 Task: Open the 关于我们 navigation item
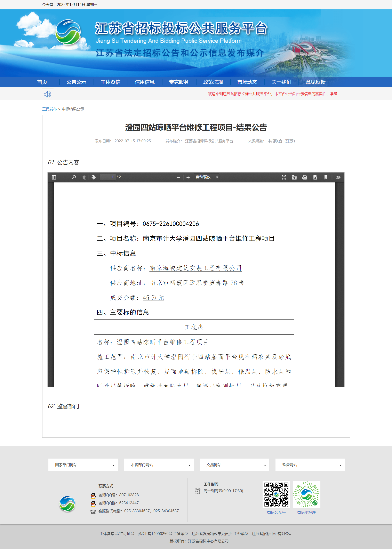coord(281,82)
